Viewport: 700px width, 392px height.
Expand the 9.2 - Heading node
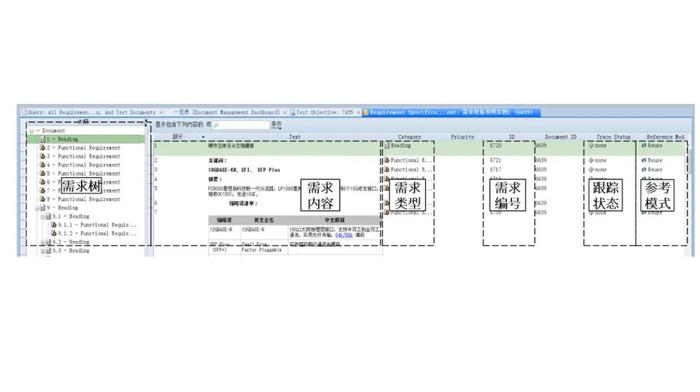click(43, 242)
